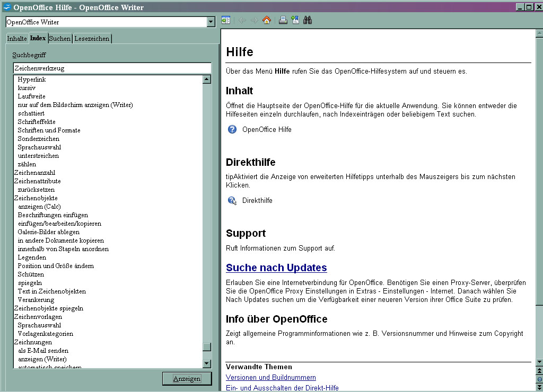The height and width of the screenshot is (392, 543).
Task: Select 'innerhalb von Stapeln anordnen' entry
Action: click(64, 249)
